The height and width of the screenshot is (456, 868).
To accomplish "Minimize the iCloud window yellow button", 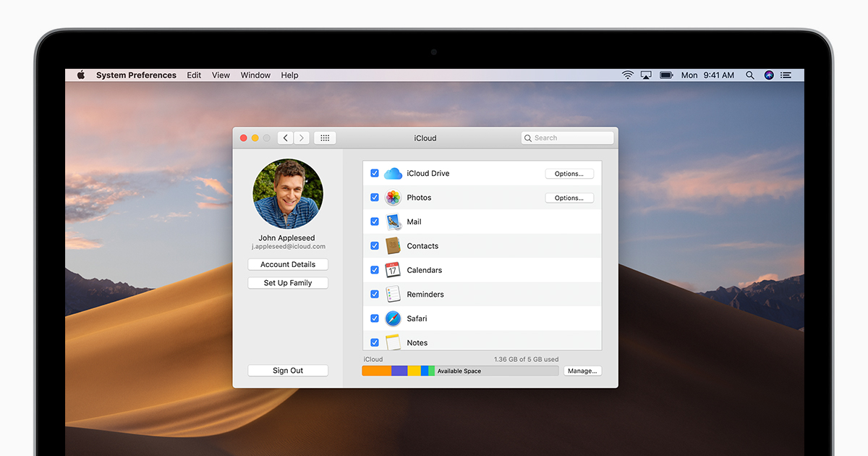I will 255,138.
